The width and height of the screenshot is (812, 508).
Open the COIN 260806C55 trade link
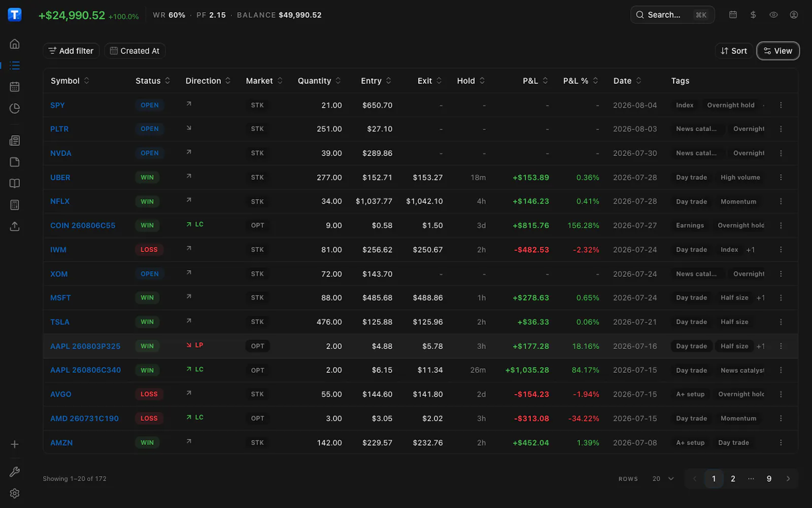click(83, 226)
